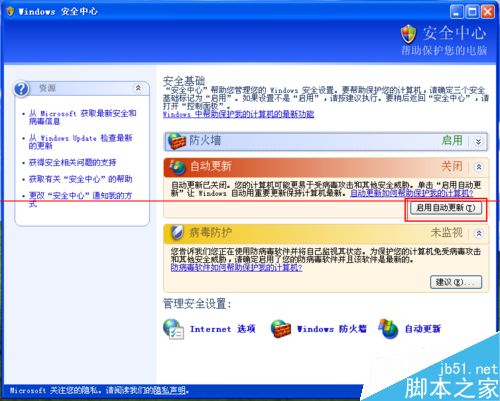Open link 获取有关“安全中心”的帮助

click(80, 179)
